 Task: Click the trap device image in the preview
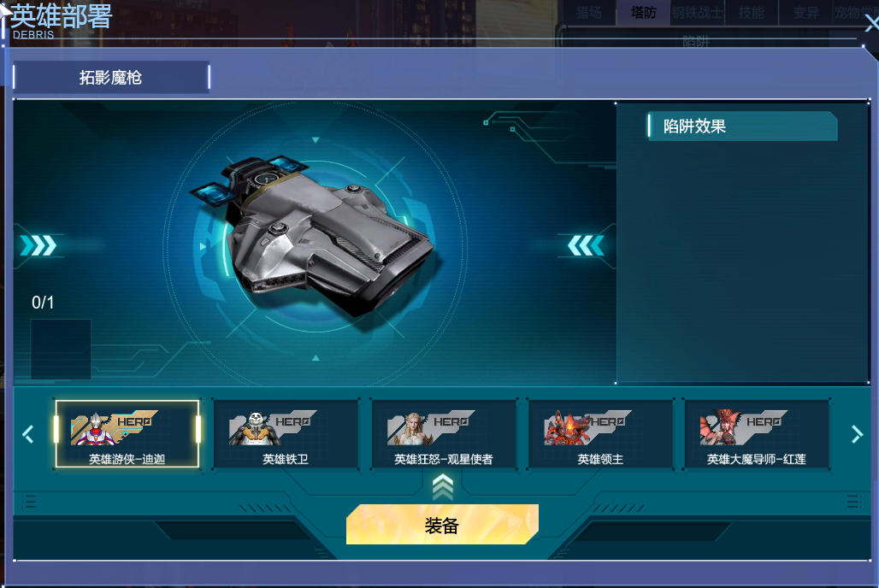314,235
